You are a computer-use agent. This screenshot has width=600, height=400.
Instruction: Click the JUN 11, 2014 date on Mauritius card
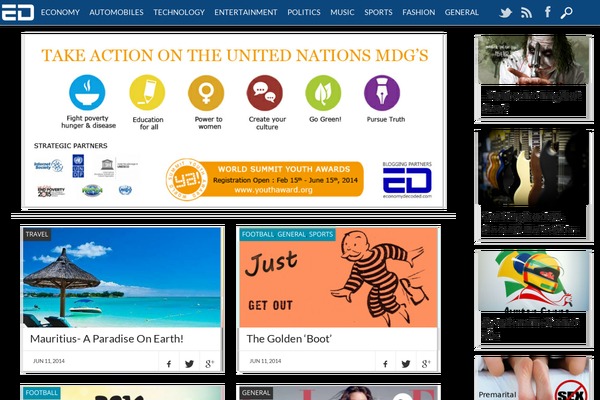49,361
